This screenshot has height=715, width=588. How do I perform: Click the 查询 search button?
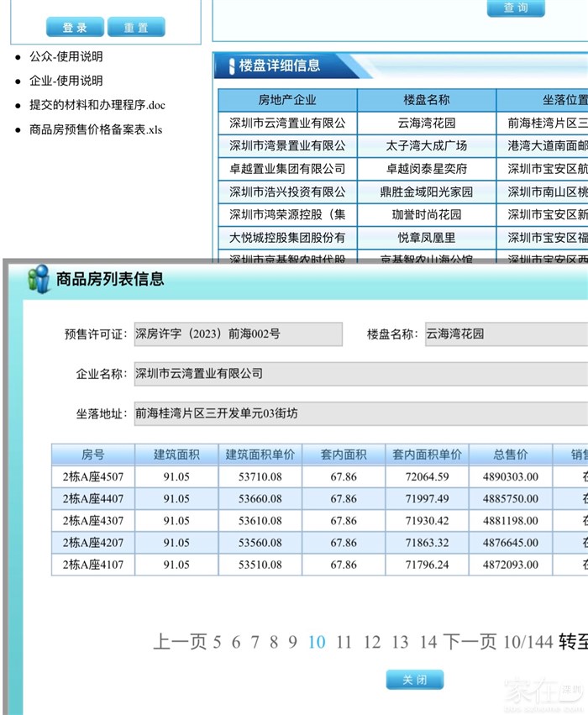coord(516,8)
